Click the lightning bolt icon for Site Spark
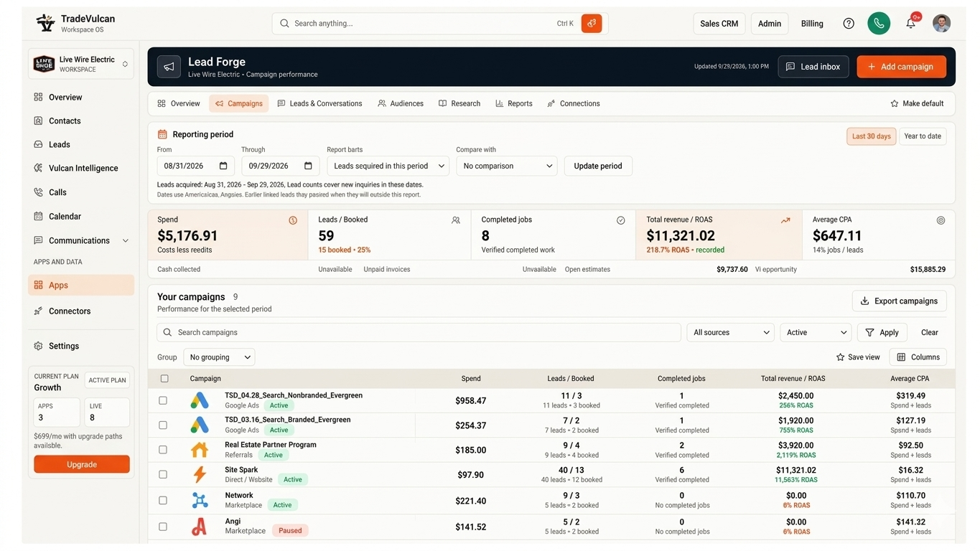The width and height of the screenshot is (980, 551). [x=200, y=474]
